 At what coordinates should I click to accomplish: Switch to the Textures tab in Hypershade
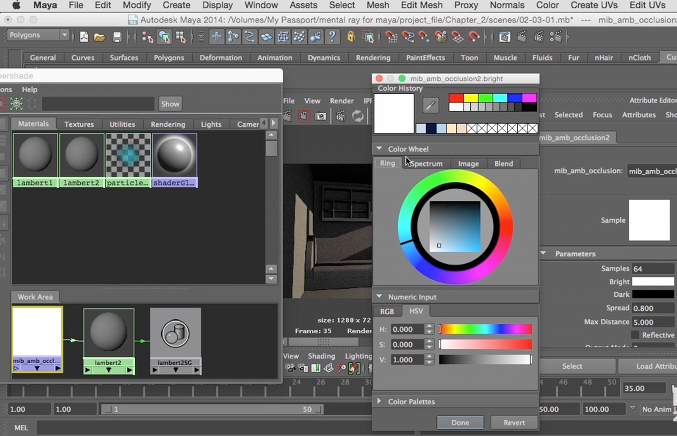79,124
